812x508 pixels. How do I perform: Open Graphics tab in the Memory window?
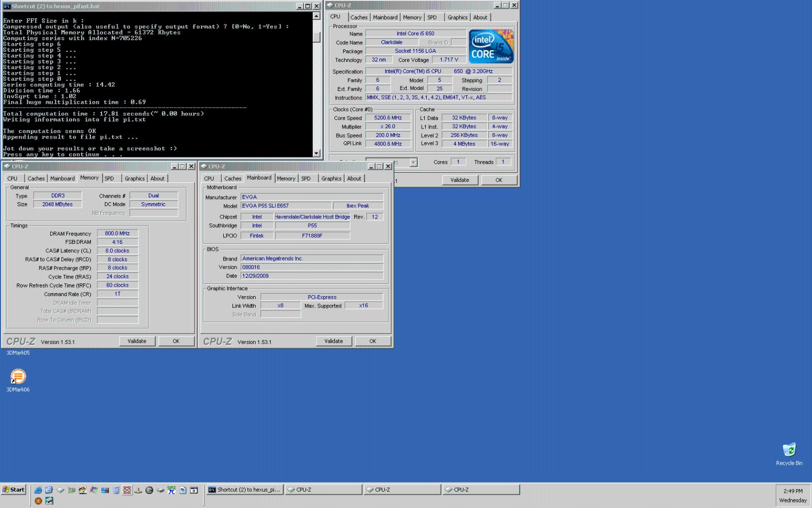click(x=134, y=178)
